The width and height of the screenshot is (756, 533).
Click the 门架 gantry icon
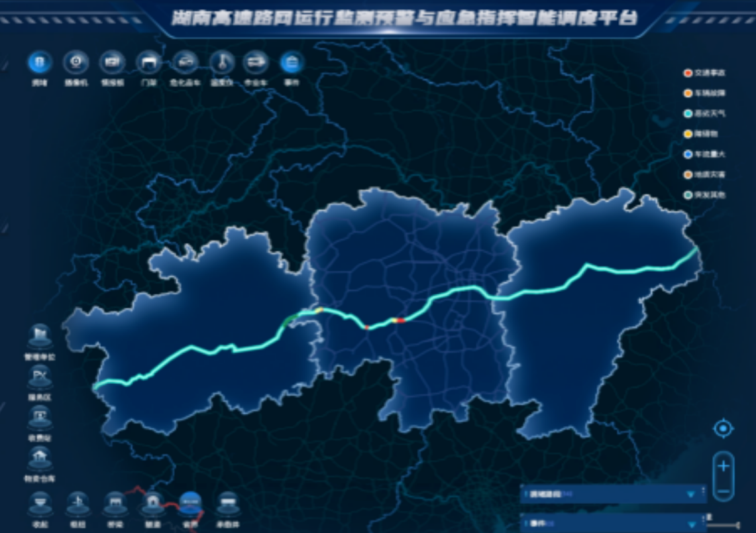coord(148,63)
